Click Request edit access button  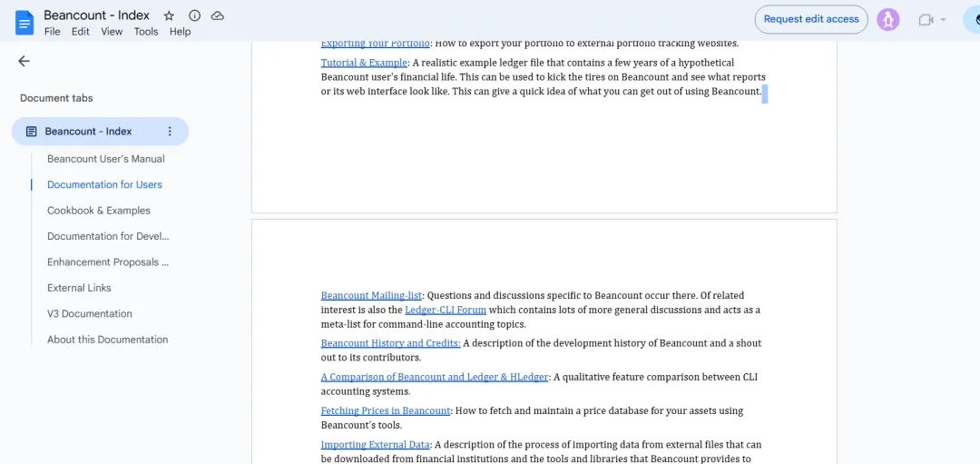811,19
